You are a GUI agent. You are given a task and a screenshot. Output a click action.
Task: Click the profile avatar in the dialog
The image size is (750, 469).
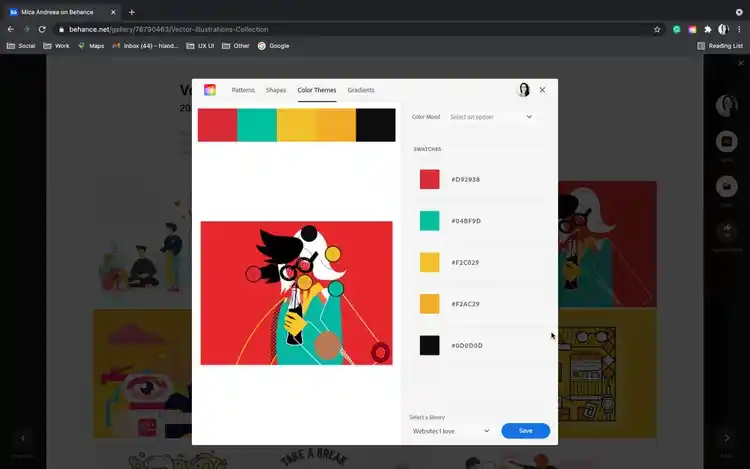(524, 89)
